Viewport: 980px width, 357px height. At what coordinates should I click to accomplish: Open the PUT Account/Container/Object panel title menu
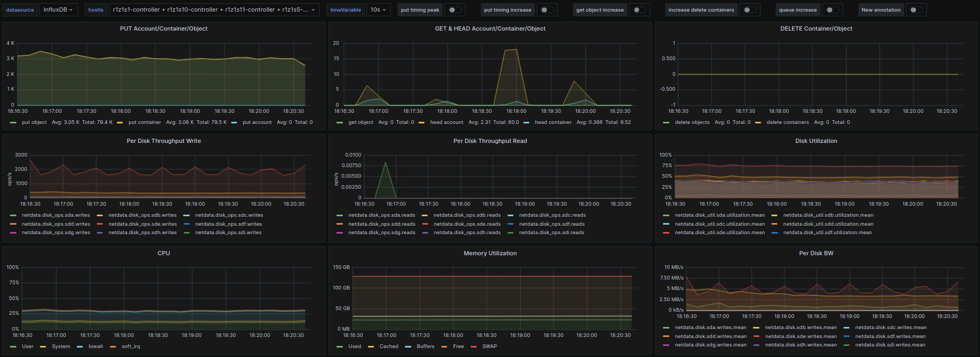pos(163,28)
